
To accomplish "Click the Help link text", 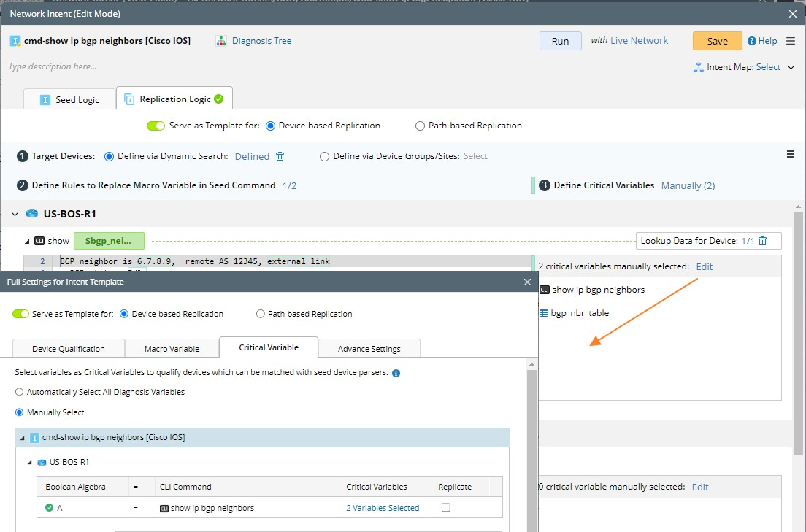I will [767, 41].
